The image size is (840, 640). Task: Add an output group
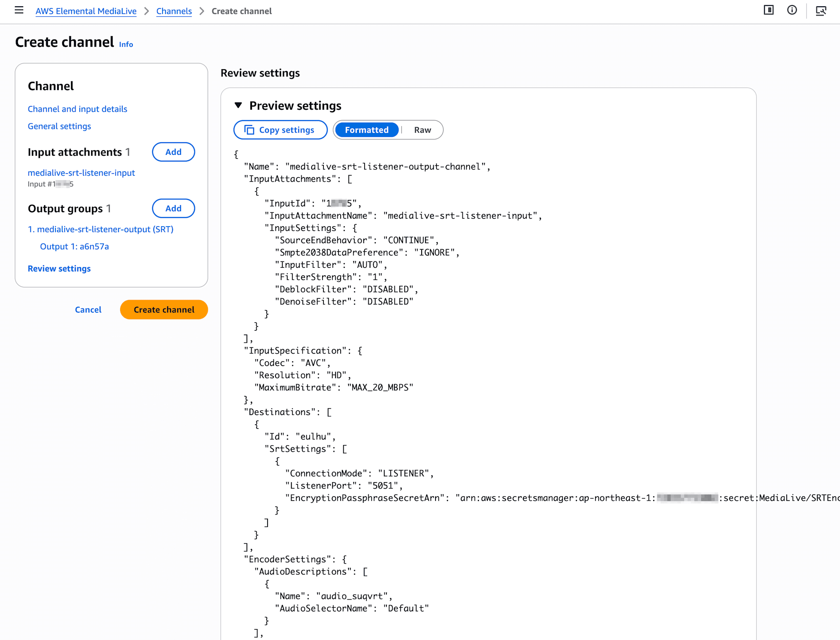click(173, 208)
